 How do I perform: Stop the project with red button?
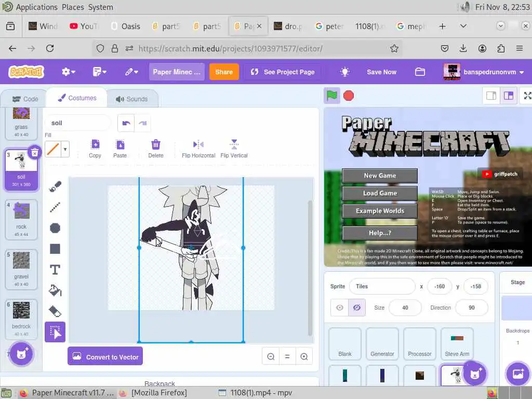click(349, 96)
